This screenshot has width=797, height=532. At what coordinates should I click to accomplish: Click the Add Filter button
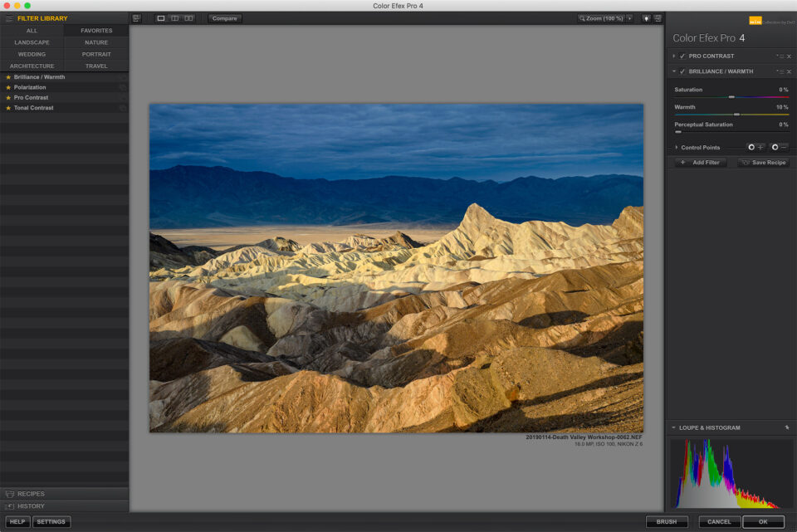[x=701, y=162]
